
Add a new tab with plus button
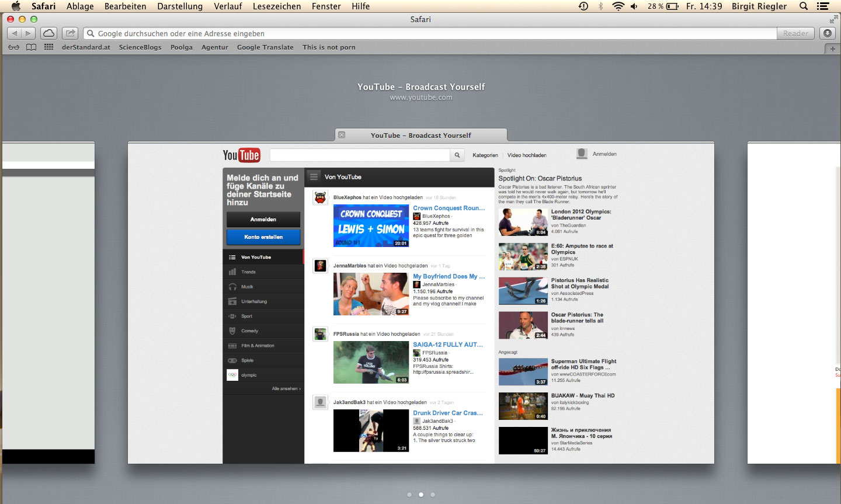click(x=833, y=48)
